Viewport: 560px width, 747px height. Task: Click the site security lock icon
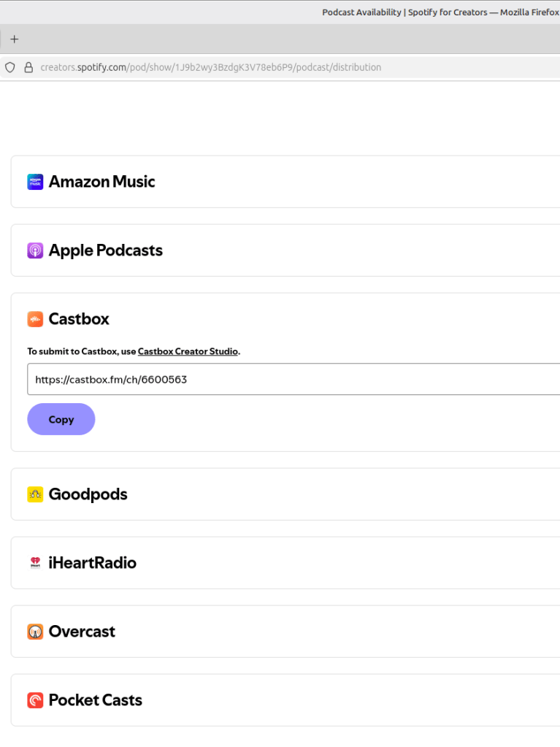point(29,67)
